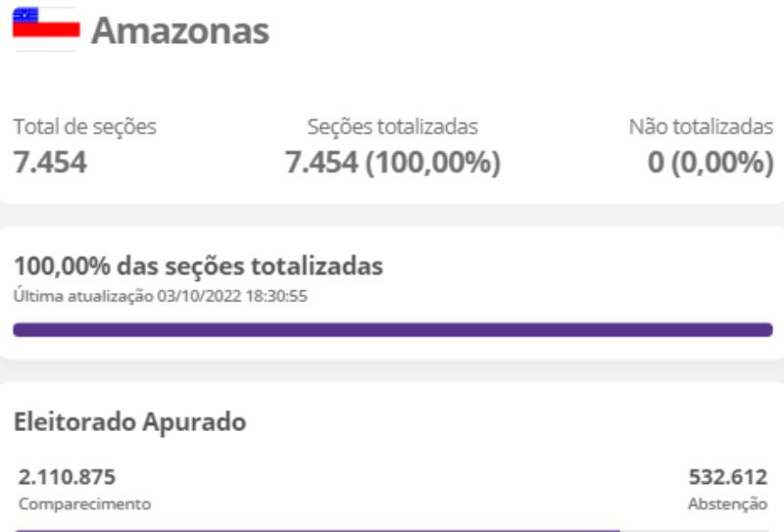Click the Última atualização timestamp text

coord(161,296)
